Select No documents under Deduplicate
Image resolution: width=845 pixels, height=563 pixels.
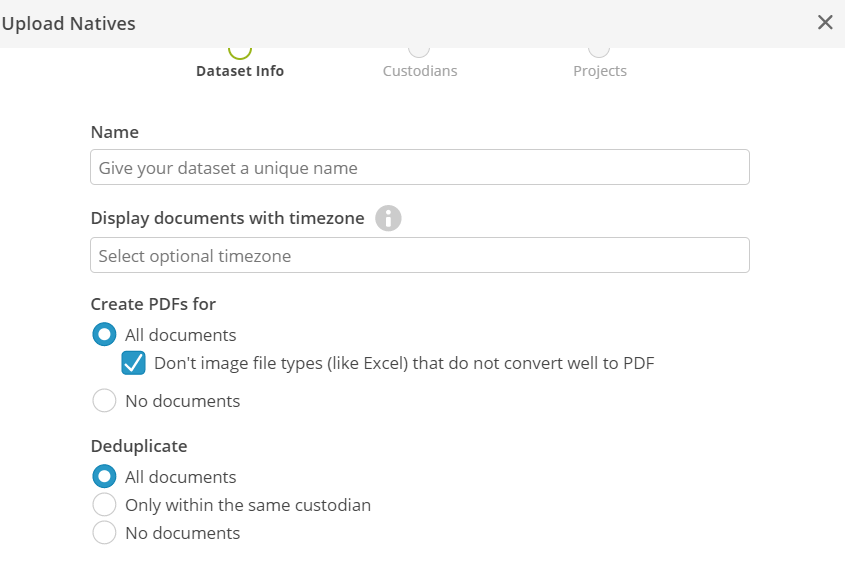[104, 532]
